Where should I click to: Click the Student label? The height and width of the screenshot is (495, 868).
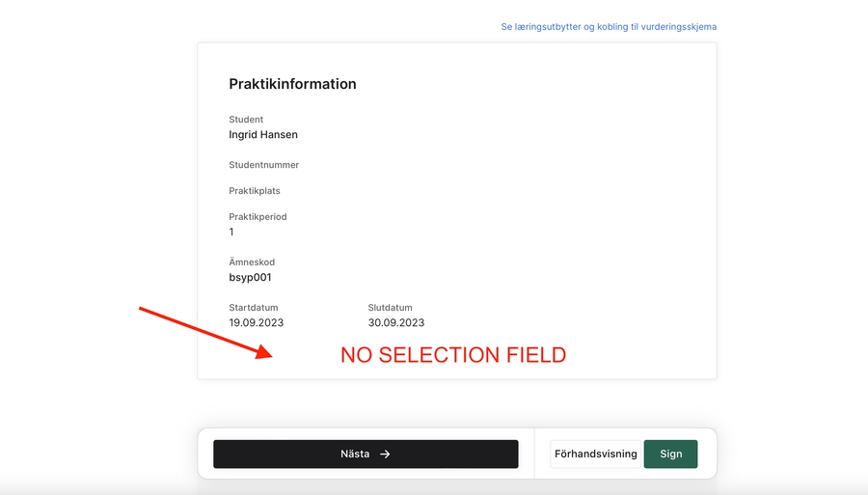(x=246, y=120)
